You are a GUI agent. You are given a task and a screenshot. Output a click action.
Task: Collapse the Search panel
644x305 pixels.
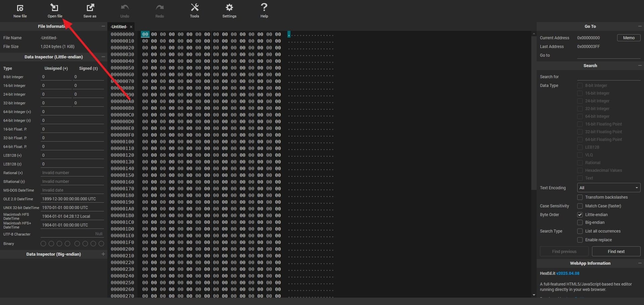(640, 66)
